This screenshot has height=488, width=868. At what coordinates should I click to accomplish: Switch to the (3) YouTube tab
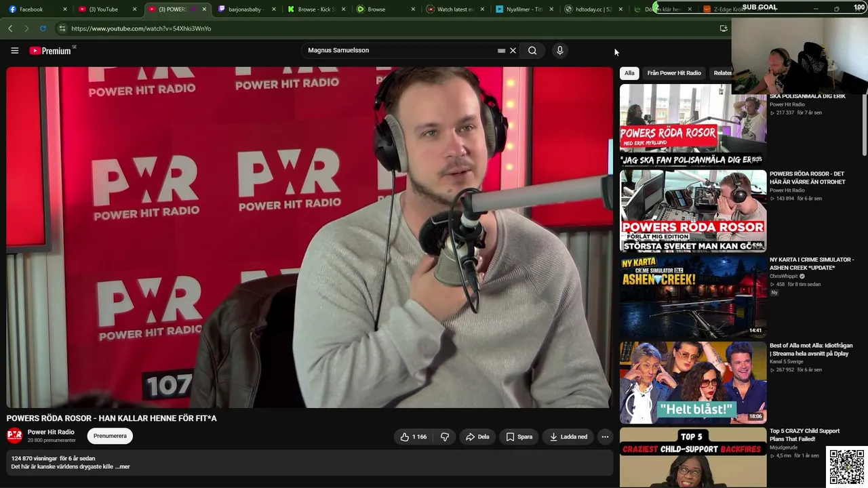107,9
